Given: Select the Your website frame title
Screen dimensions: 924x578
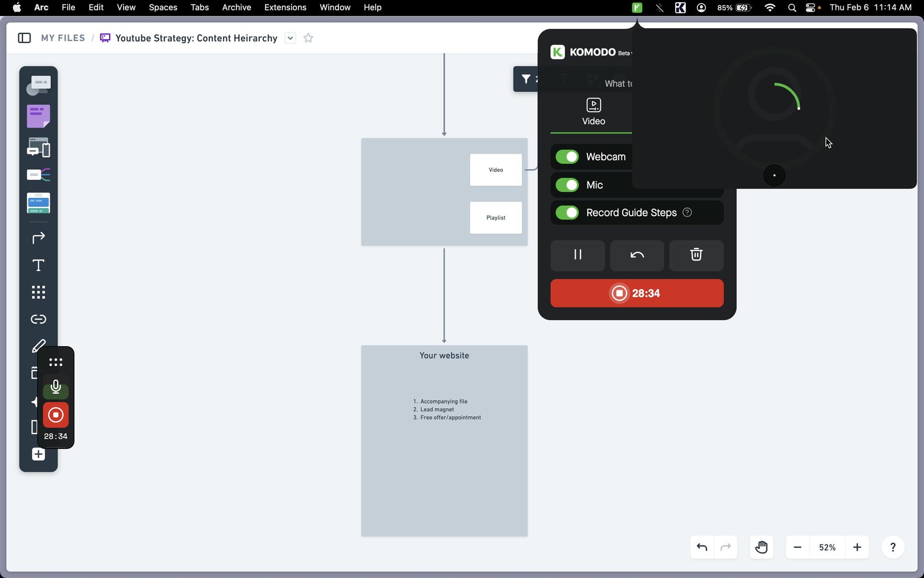Looking at the screenshot, I should [444, 355].
